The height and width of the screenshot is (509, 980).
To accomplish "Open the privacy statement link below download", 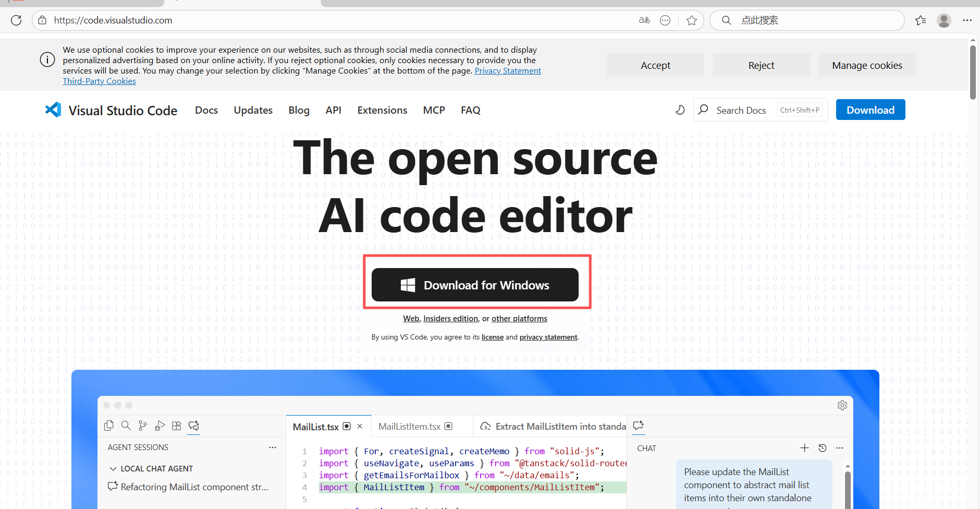I will coord(548,337).
